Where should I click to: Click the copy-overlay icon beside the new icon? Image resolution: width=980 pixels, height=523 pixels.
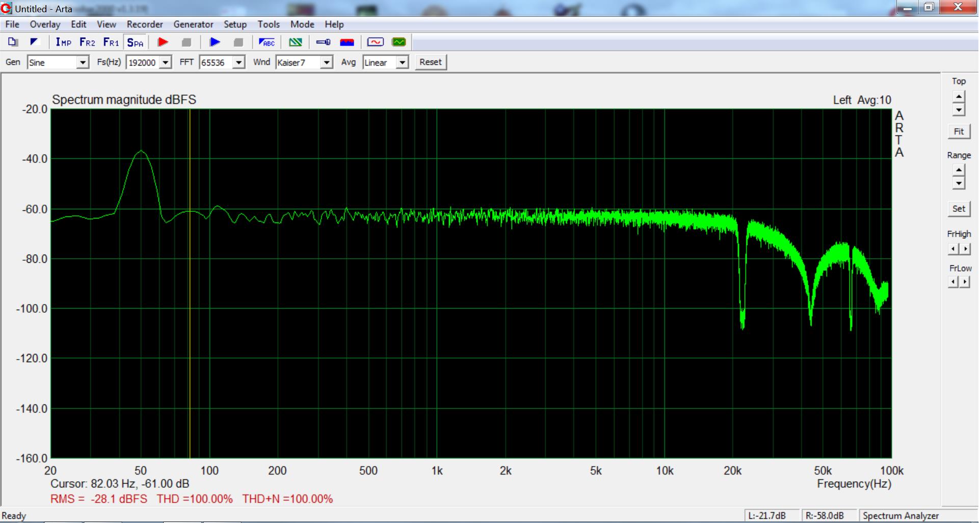coord(34,42)
